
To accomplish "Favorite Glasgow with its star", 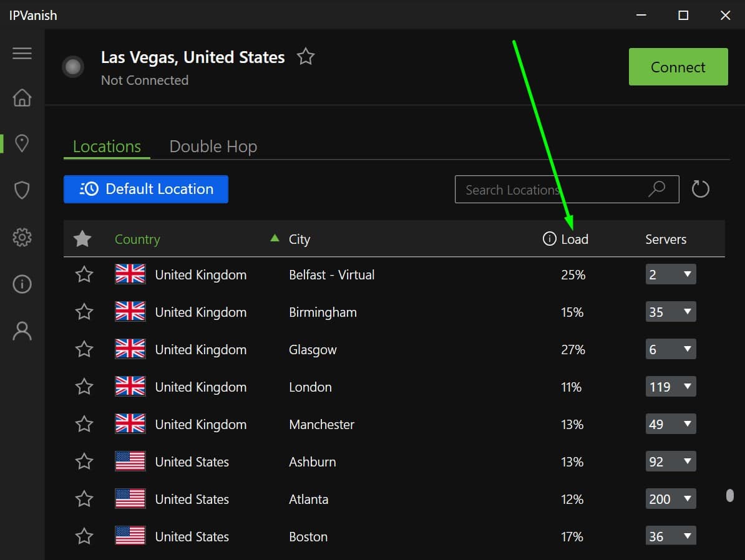I will (84, 349).
